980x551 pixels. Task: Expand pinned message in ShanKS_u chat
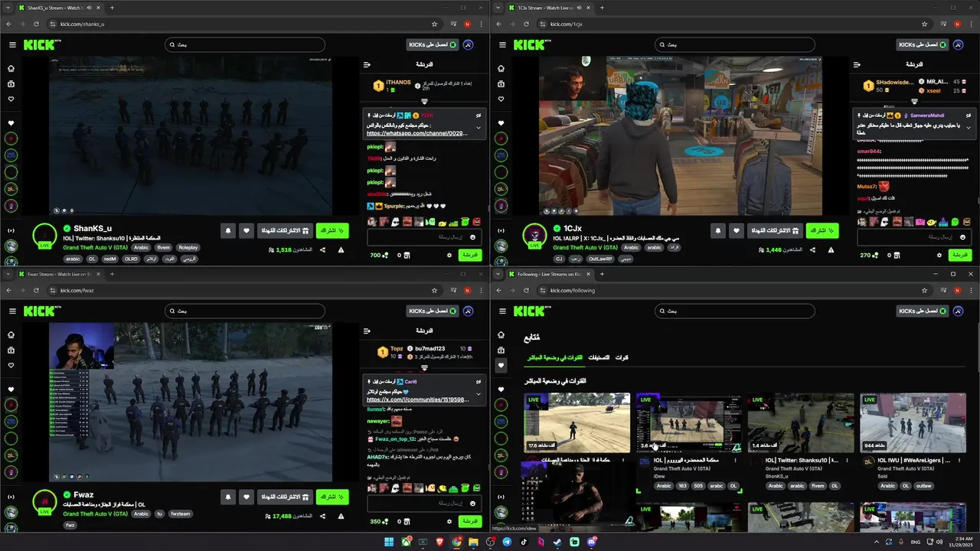coord(479,128)
